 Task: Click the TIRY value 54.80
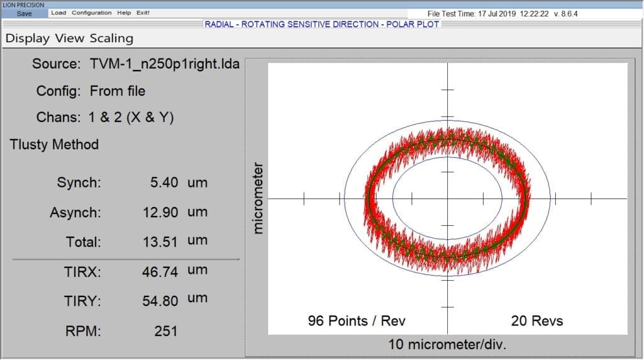[x=160, y=301]
